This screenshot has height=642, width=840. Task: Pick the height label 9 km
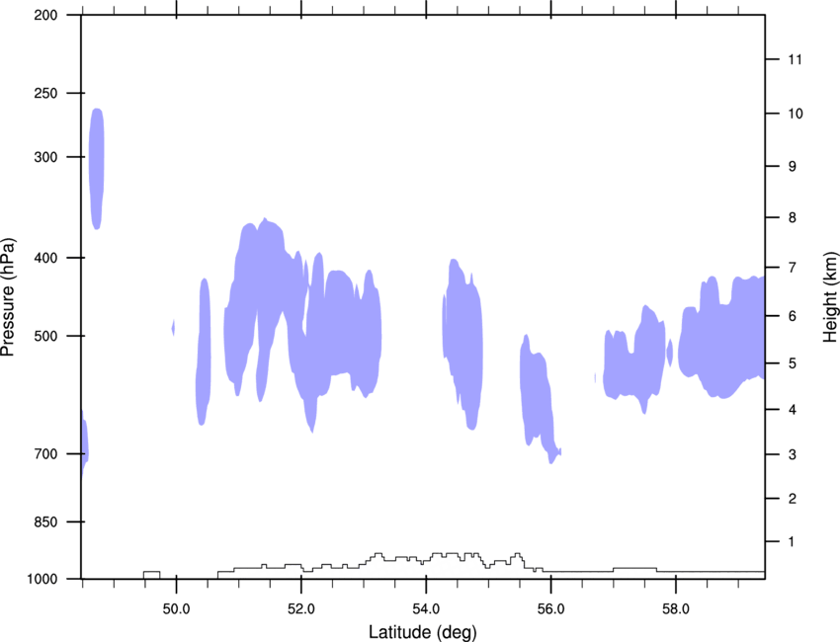(793, 167)
